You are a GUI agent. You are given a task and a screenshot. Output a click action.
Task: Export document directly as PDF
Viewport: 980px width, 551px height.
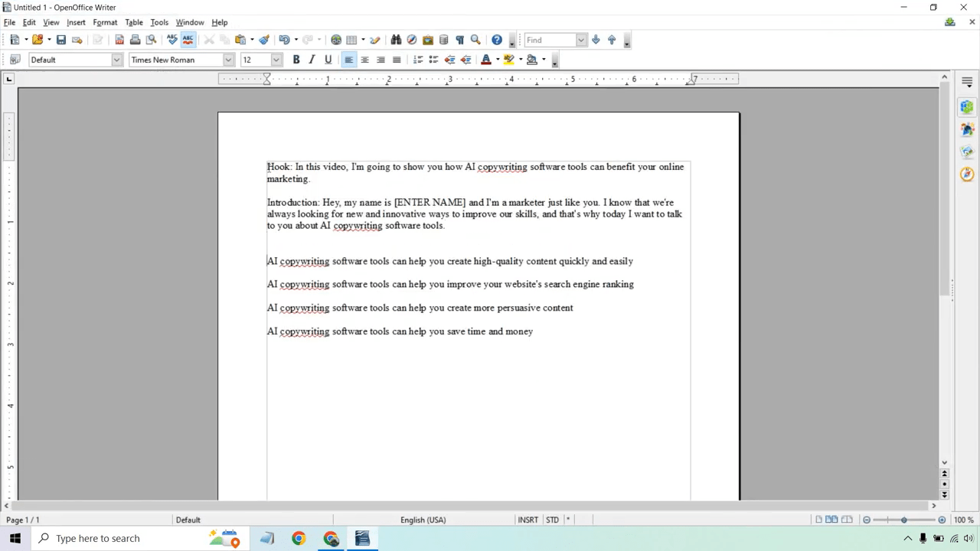click(x=119, y=40)
